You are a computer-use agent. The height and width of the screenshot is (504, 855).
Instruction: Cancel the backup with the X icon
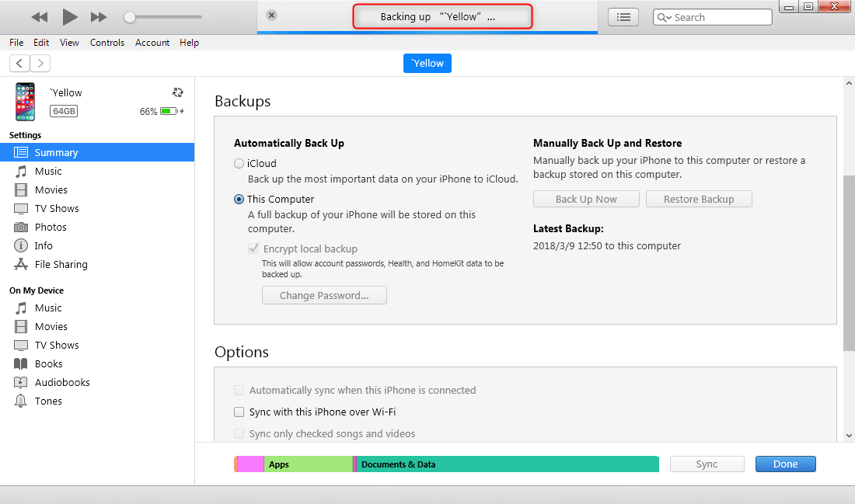pyautogui.click(x=271, y=16)
